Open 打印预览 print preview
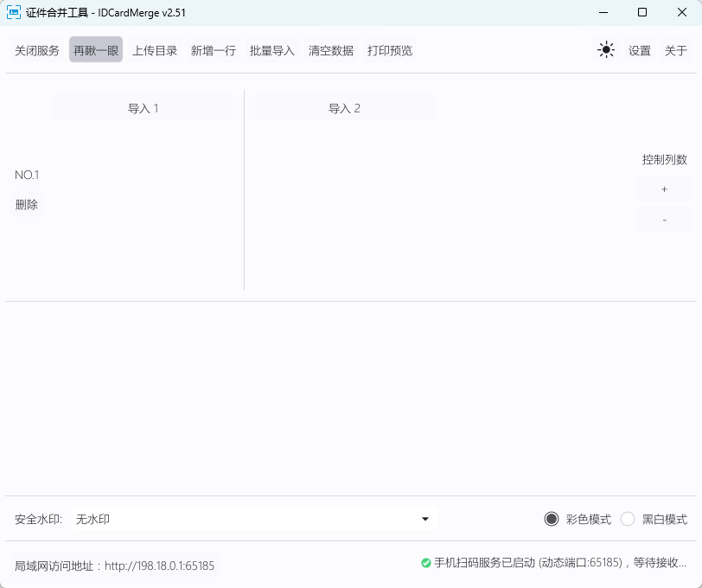702x588 pixels. pyautogui.click(x=390, y=50)
